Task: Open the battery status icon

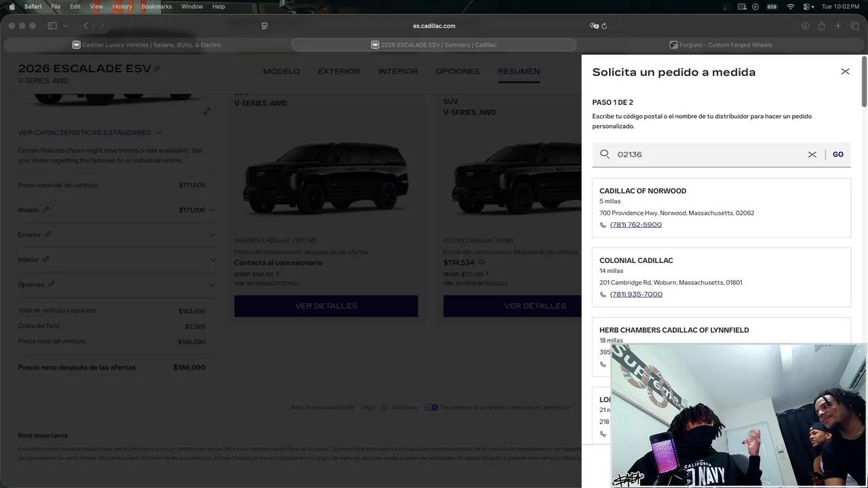Action: click(x=772, y=7)
